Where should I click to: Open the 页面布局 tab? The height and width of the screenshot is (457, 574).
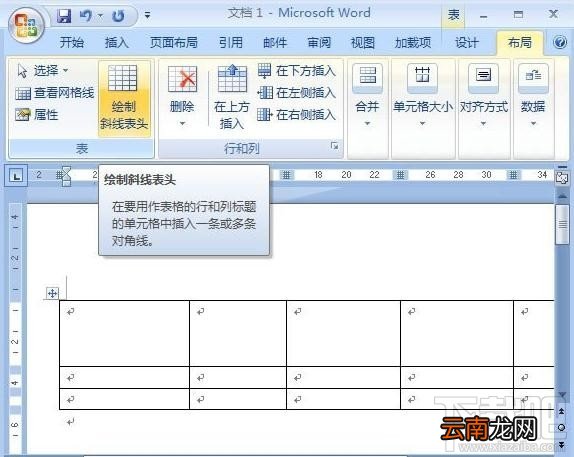point(174,42)
